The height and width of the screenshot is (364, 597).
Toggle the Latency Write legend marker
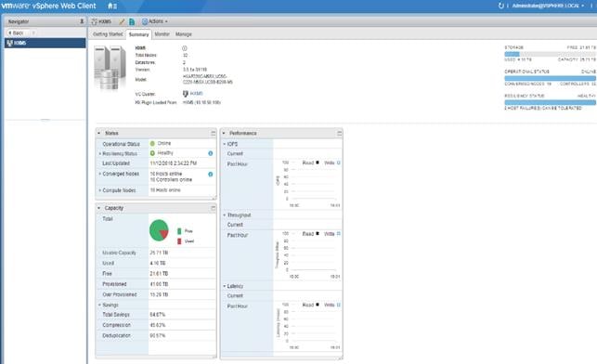click(339, 305)
